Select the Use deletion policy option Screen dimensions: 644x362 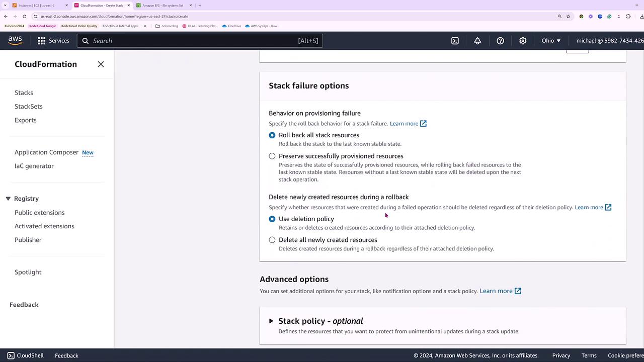click(272, 219)
